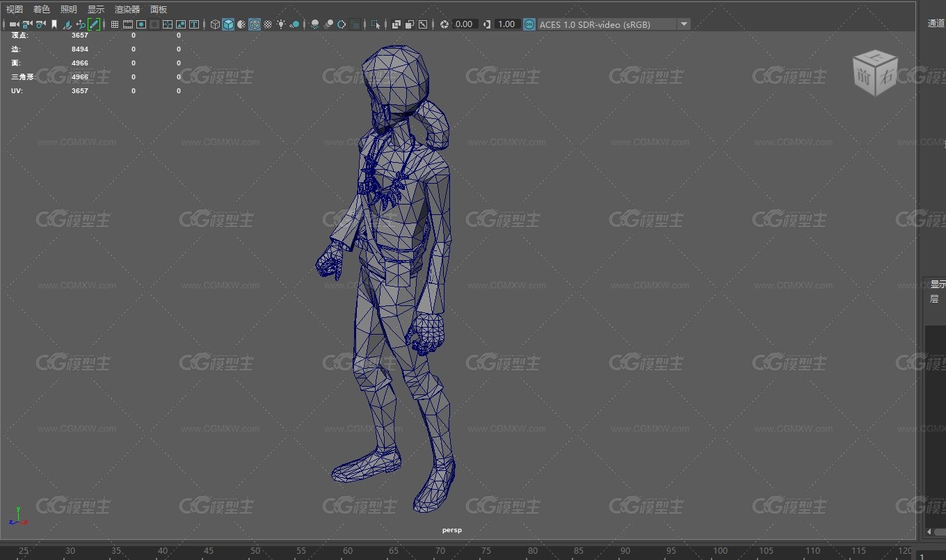946x560 pixels.
Task: Open the 渲染器 menu
Action: tap(127, 9)
